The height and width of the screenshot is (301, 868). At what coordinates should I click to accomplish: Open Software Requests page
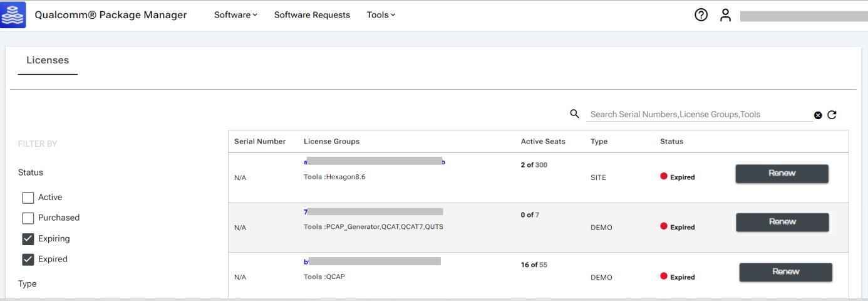(312, 15)
